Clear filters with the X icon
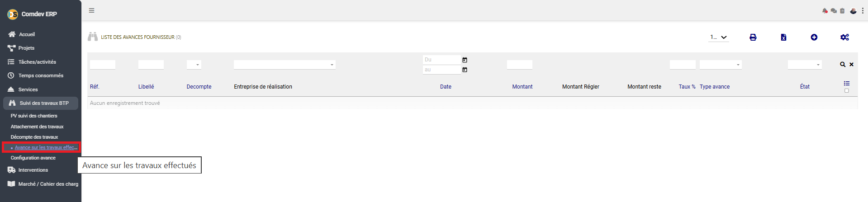This screenshot has height=202, width=868. (851, 65)
